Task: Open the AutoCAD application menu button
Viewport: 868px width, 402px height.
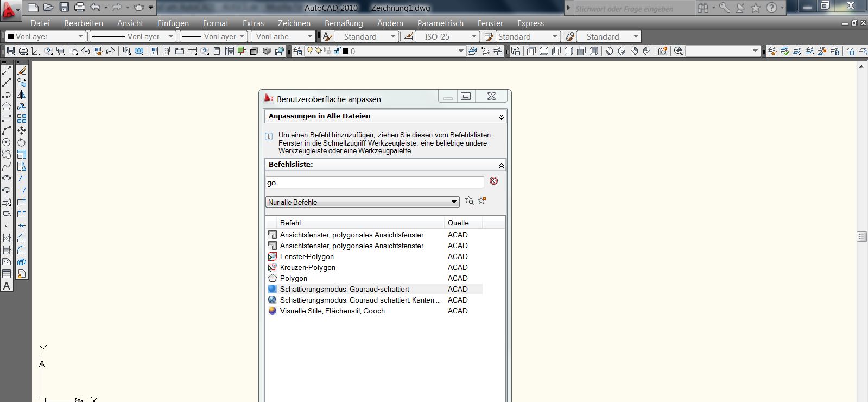Action: (x=10, y=10)
